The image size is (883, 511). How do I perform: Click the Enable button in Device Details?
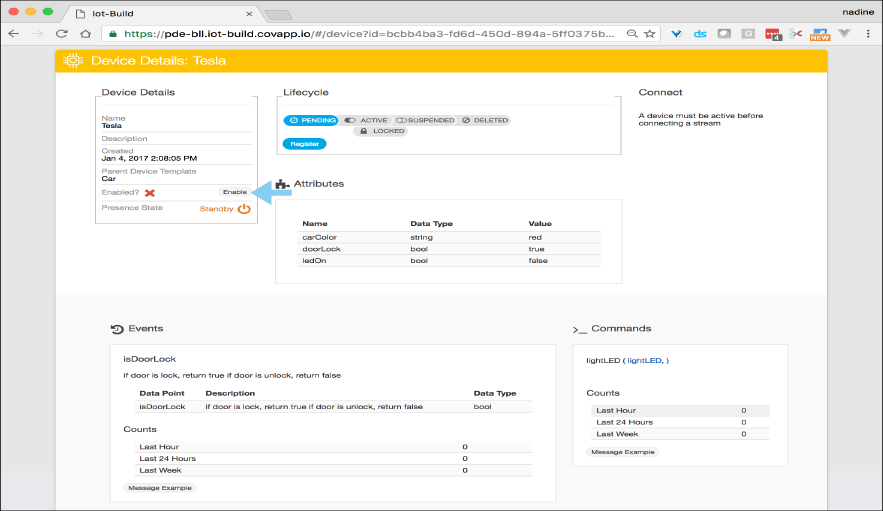235,192
